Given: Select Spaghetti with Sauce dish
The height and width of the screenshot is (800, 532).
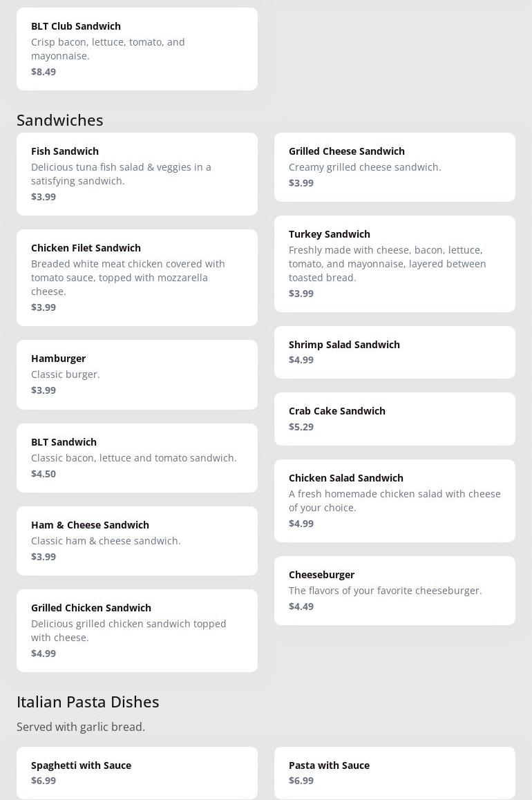Looking at the screenshot, I should coord(137,773).
